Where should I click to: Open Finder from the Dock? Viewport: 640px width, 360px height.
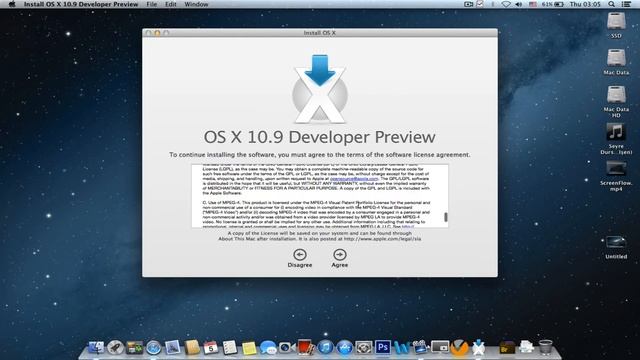96,347
